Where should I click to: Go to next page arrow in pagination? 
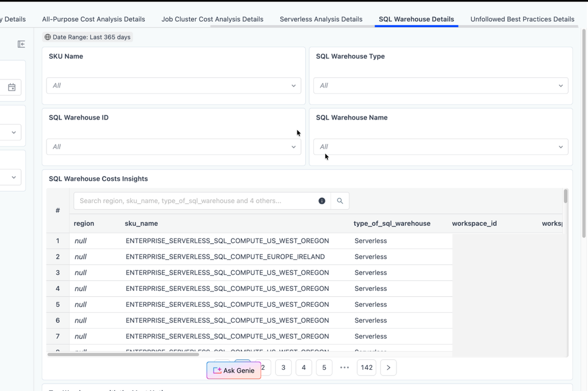tap(388, 367)
